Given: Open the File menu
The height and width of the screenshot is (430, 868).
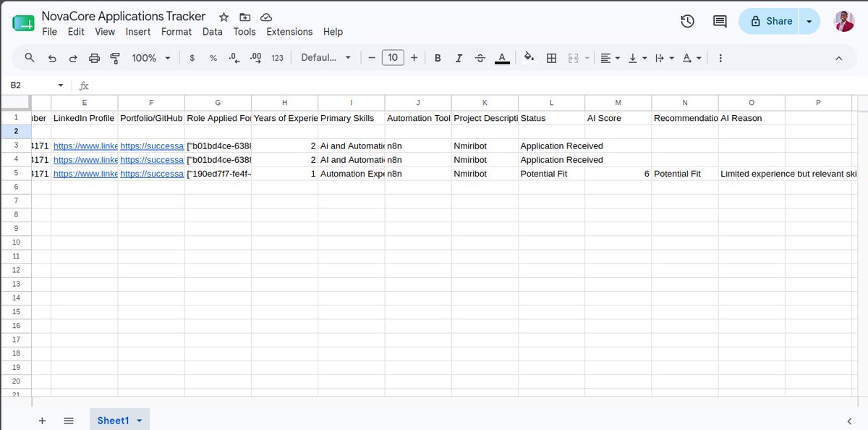Looking at the screenshot, I should tap(49, 32).
